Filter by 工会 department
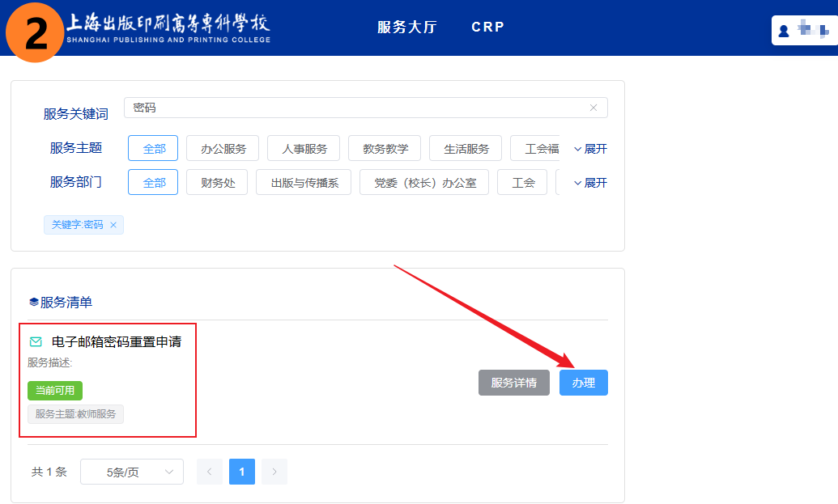Screen dimensions: 838x504 (x=522, y=183)
